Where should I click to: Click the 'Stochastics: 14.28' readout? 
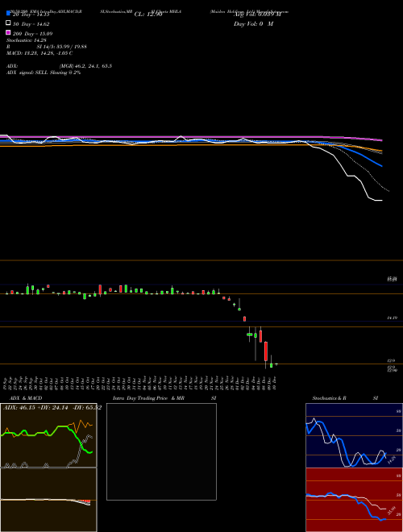[27, 40]
